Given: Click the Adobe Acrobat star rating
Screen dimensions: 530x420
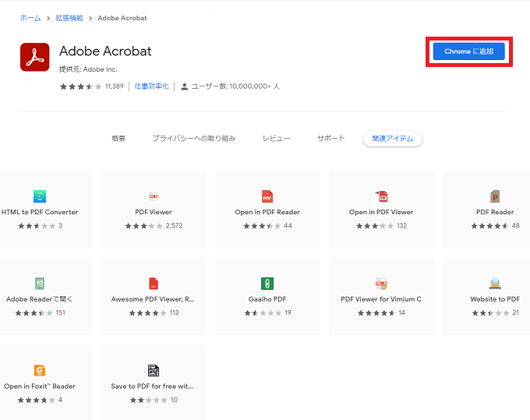Looking at the screenshot, I should pyautogui.click(x=81, y=86).
